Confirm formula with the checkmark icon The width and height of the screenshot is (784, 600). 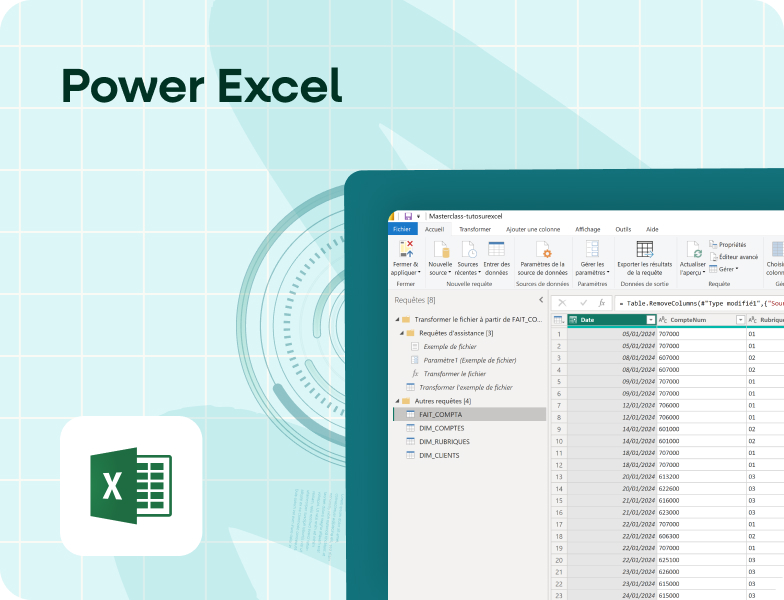point(583,302)
